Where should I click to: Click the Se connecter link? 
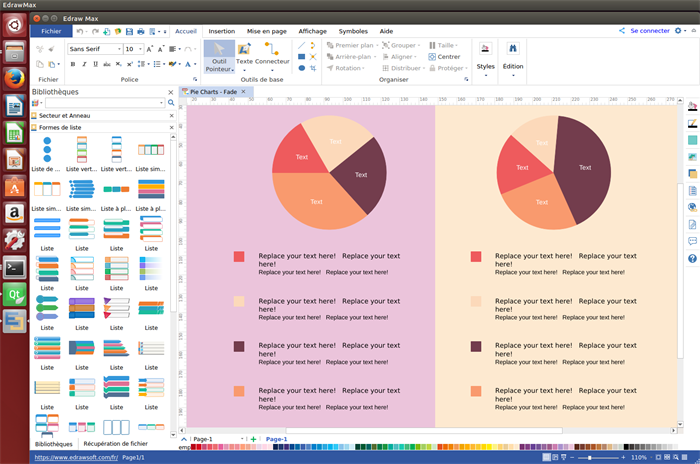coord(650,31)
